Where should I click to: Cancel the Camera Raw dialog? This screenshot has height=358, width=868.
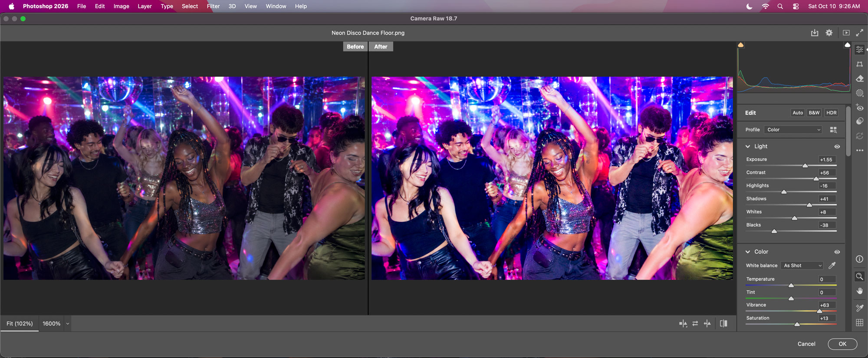click(806, 344)
